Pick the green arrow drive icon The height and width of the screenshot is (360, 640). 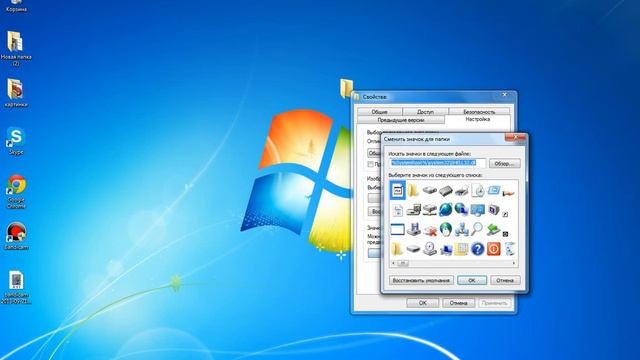[493, 229]
